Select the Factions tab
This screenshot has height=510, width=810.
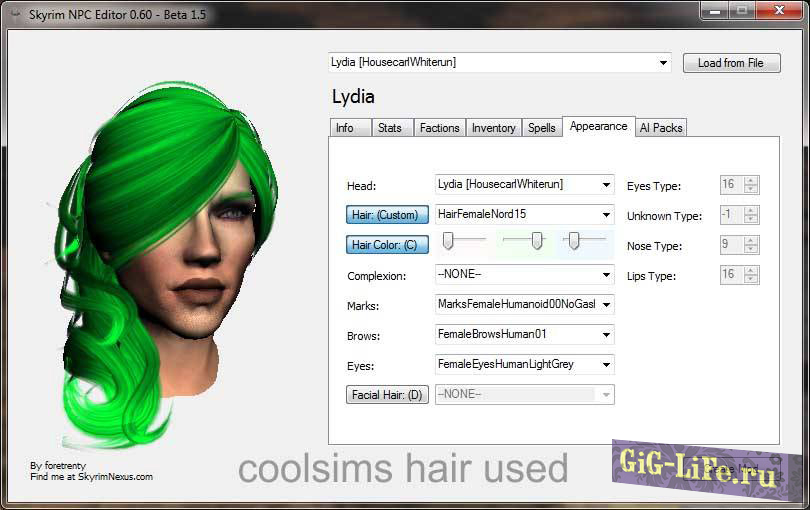tap(439, 128)
